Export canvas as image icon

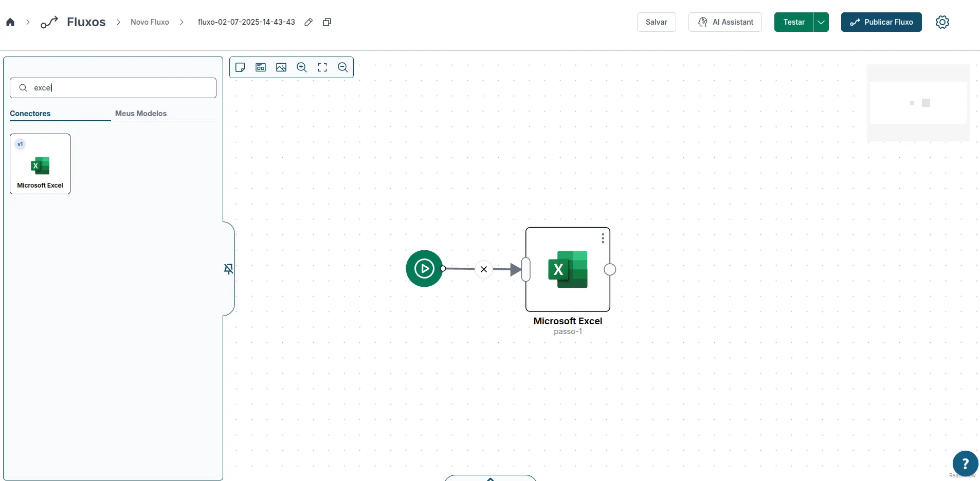pyautogui.click(x=281, y=67)
